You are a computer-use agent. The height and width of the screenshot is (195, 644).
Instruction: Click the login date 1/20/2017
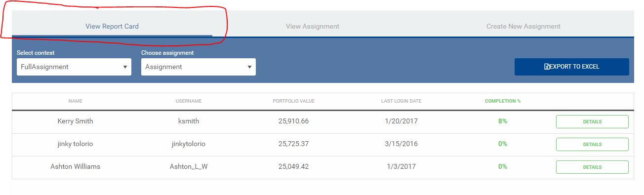(x=401, y=121)
